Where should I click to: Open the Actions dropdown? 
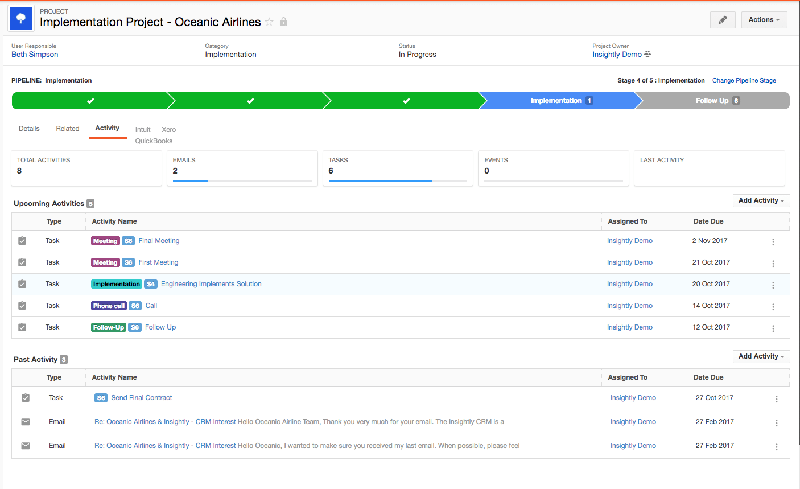click(765, 19)
